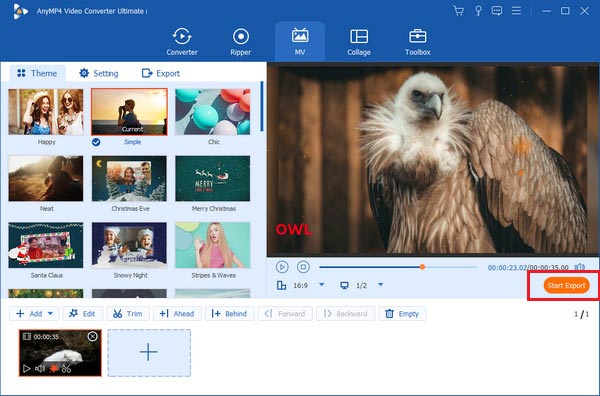Click the preview volume icon
Image resolution: width=600 pixels, height=396 pixels.
(x=579, y=267)
